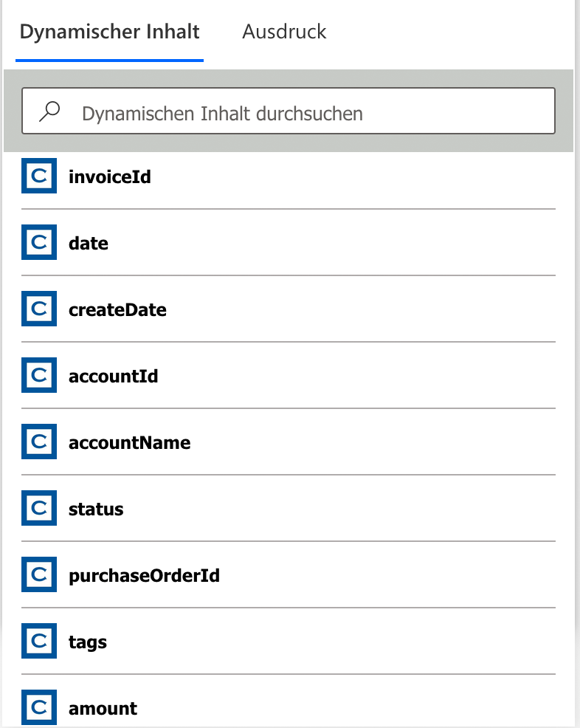Choose the createDate field
The image size is (580, 728).
click(288, 309)
